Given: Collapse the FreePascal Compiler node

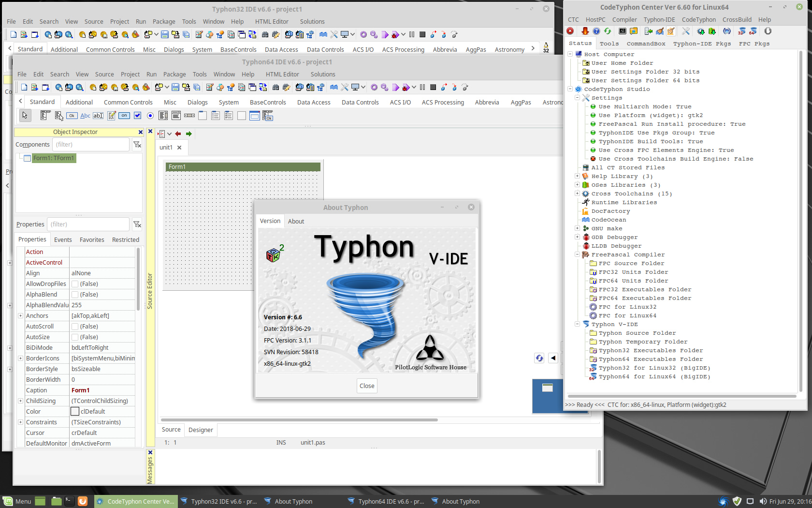Looking at the screenshot, I should [577, 254].
